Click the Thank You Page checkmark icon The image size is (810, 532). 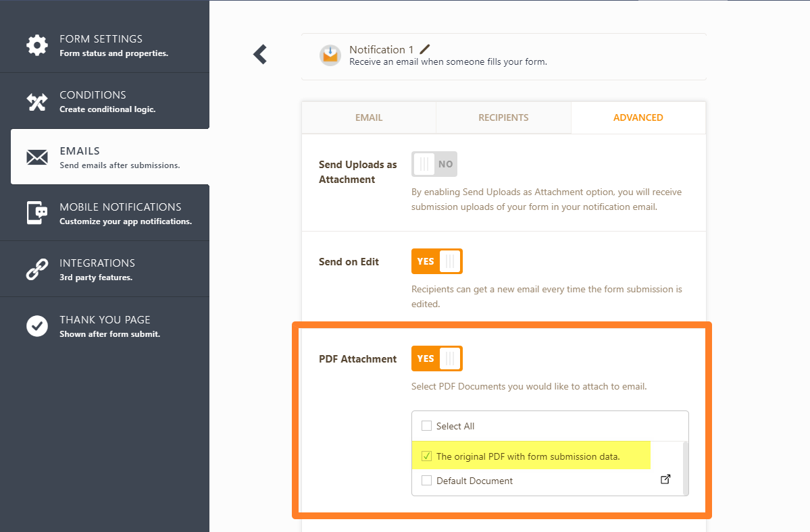[37, 326]
